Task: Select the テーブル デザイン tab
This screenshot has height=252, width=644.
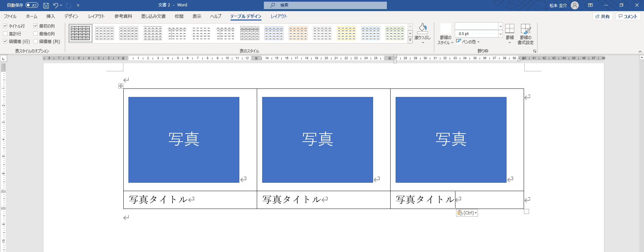Action: tap(246, 16)
